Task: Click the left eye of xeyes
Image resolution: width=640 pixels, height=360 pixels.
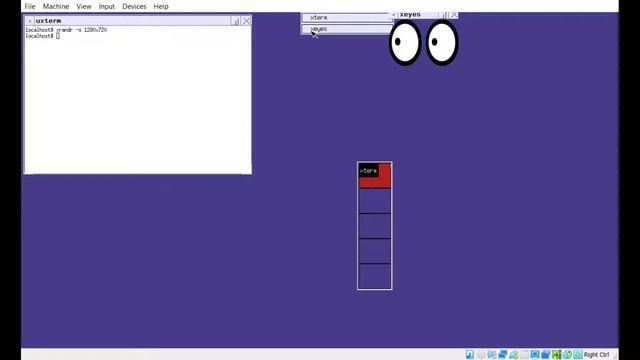Action: 405,42
